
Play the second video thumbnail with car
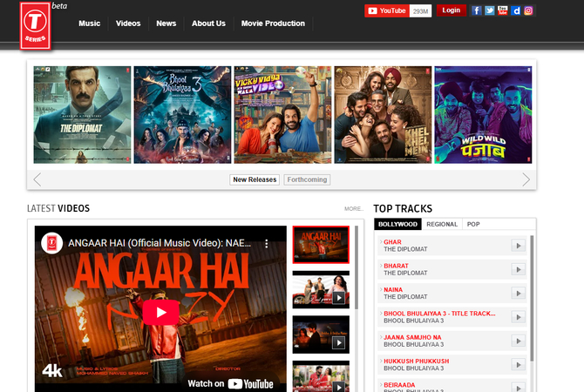[321, 289]
